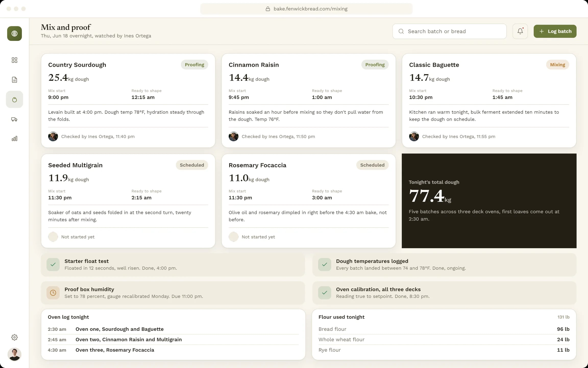Select the 2:30 am Oven one row
The width and height of the screenshot is (588, 368).
pyautogui.click(x=173, y=329)
